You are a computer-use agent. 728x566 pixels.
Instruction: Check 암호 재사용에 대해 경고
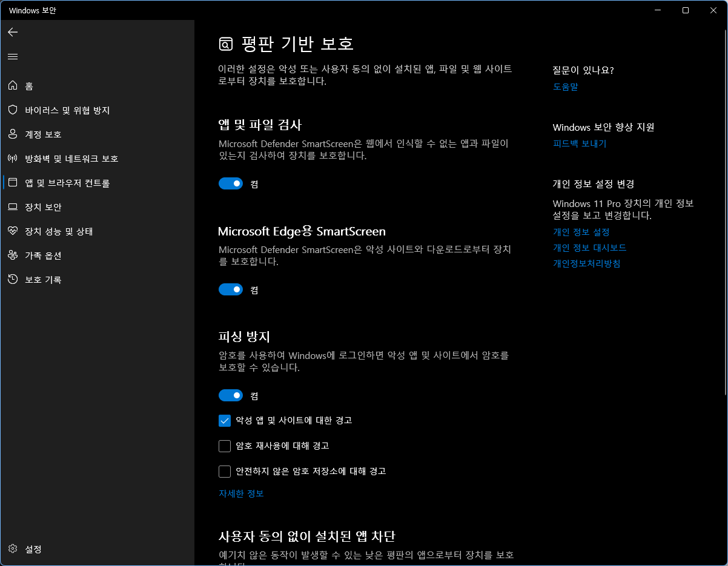click(225, 446)
